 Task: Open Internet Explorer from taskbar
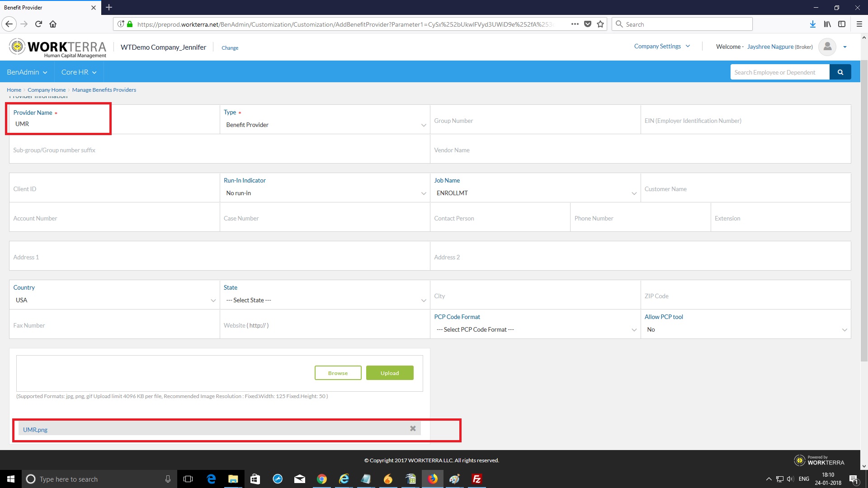[x=344, y=479]
